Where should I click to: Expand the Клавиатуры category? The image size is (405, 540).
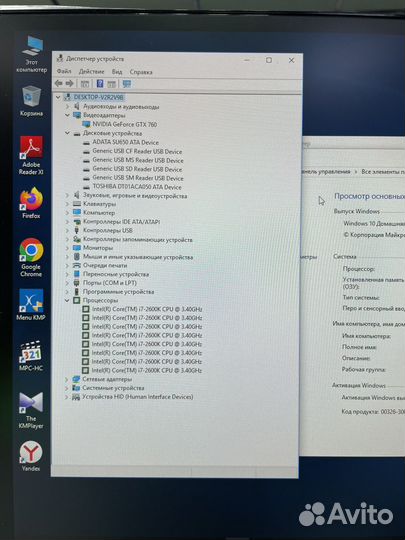[x=68, y=204]
